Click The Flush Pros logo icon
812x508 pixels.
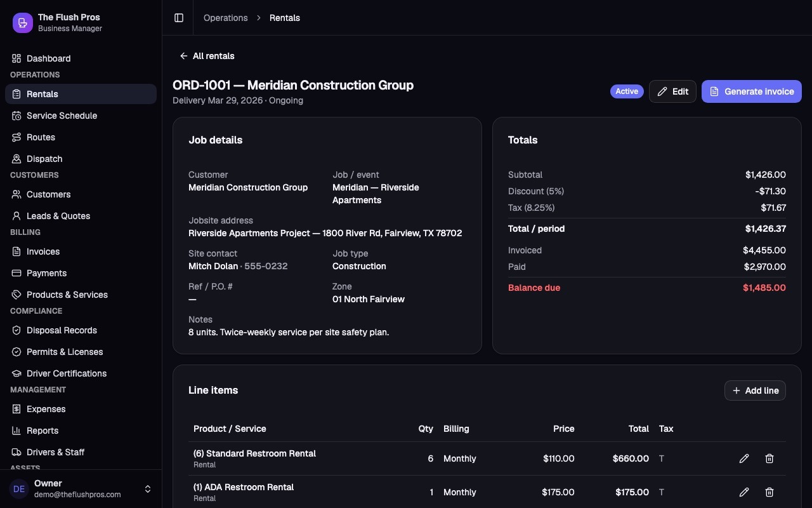tap(23, 23)
